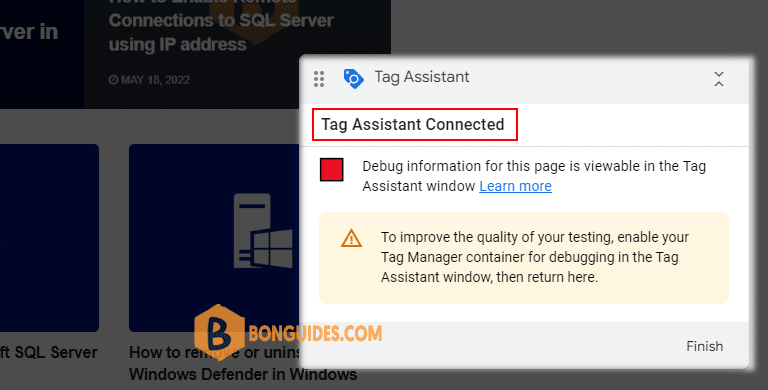Open the article title ending in SQL Server
Screen dimensions: 768x390
pyautogui.click(x=48, y=352)
